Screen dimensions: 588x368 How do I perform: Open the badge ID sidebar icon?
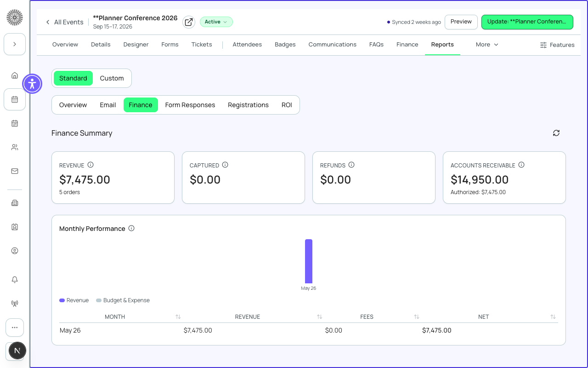[15, 227]
